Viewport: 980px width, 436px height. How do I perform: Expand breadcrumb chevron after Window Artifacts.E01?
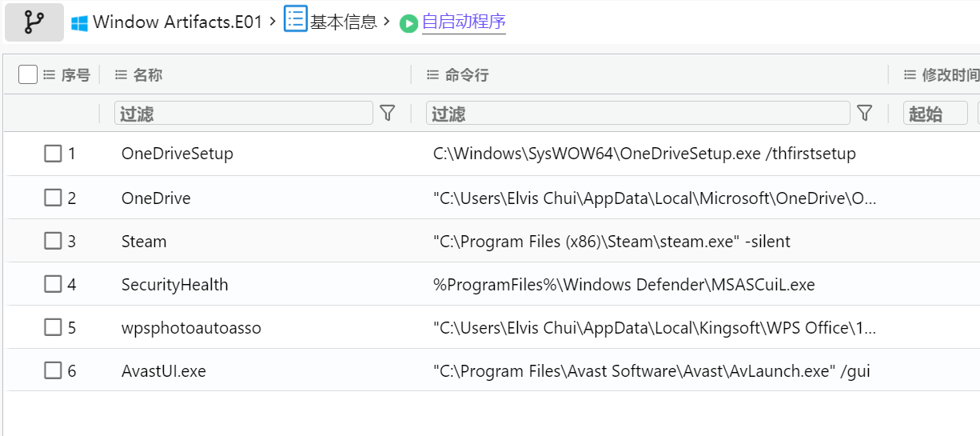pos(273,20)
